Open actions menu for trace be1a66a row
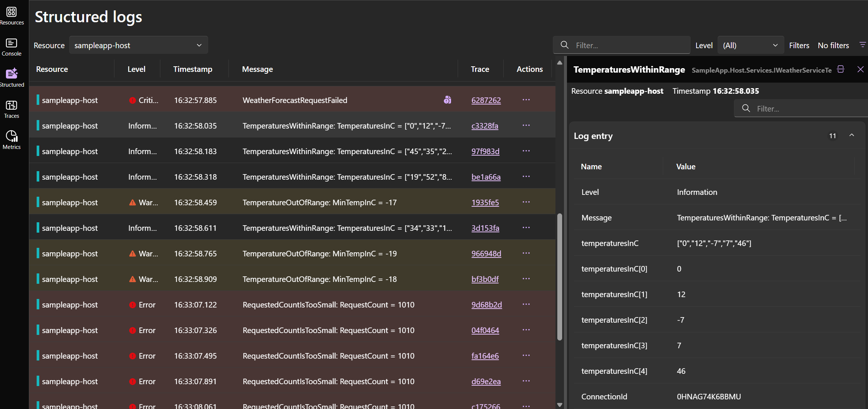The image size is (868, 409). point(526,176)
